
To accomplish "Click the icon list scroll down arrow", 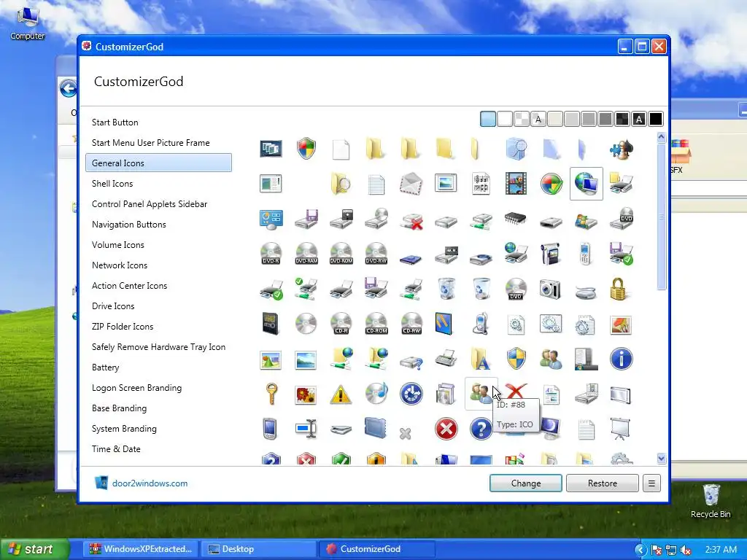I will click(x=661, y=458).
